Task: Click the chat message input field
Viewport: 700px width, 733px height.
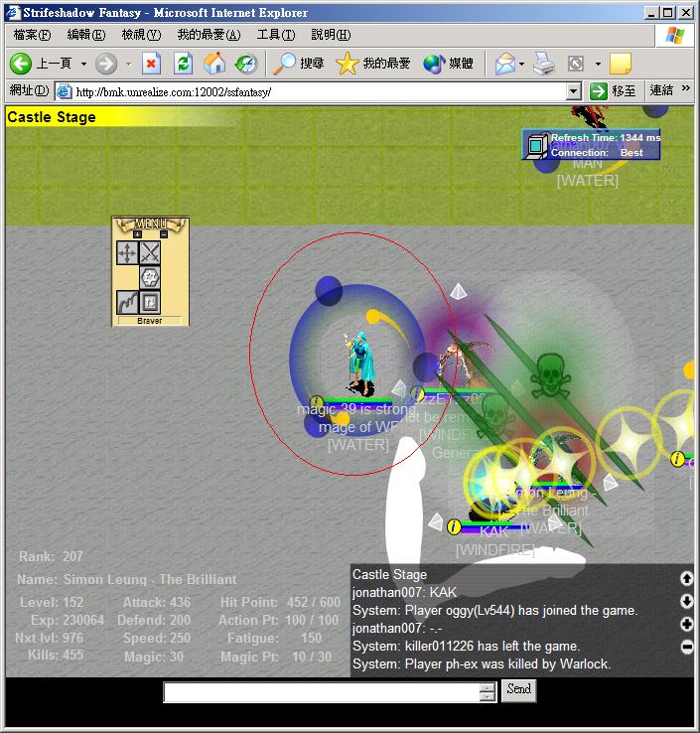Action: (322, 692)
